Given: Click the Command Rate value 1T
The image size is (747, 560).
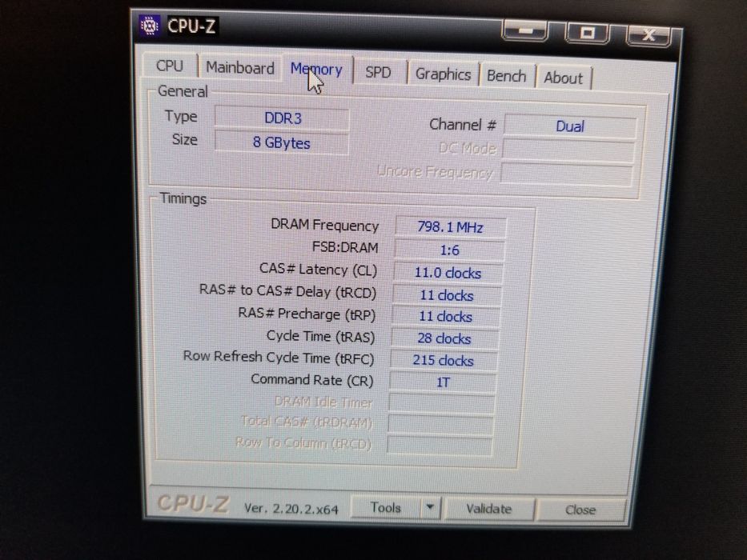Looking at the screenshot, I should (x=443, y=382).
